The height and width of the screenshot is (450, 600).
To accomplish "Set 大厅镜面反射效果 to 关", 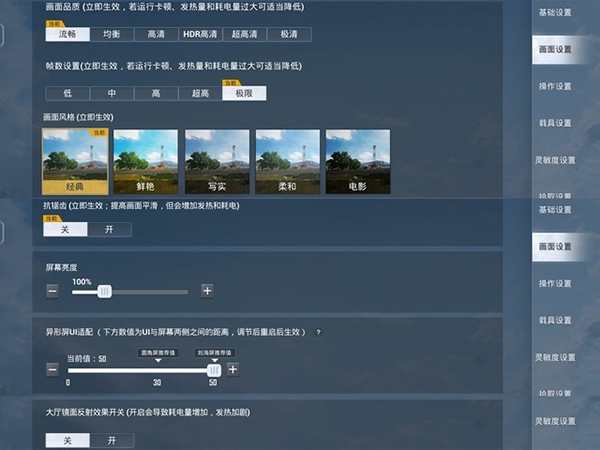I will (x=68, y=440).
